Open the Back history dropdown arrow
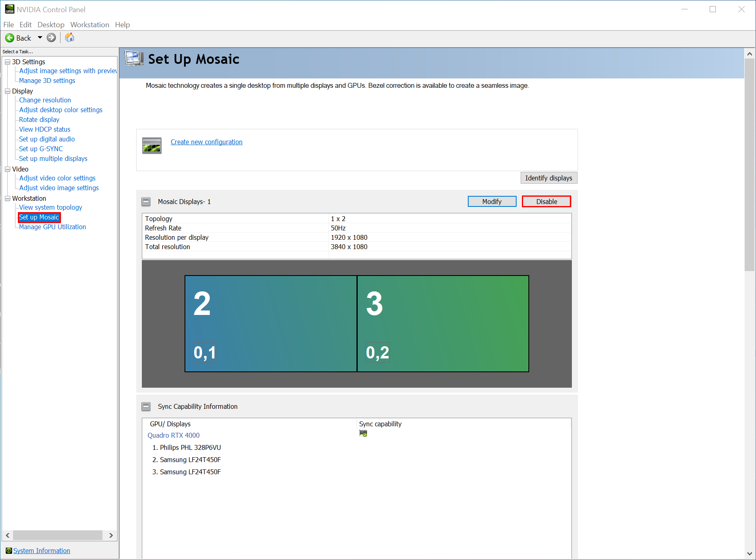 [x=40, y=38]
